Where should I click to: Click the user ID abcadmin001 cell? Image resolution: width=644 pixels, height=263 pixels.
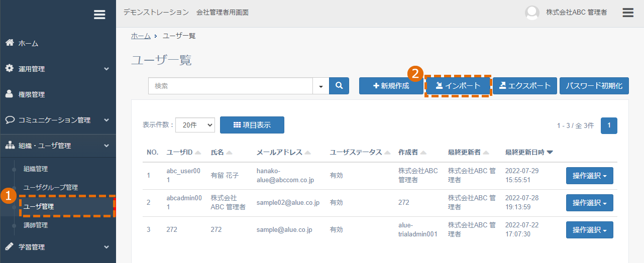pyautogui.click(x=184, y=203)
